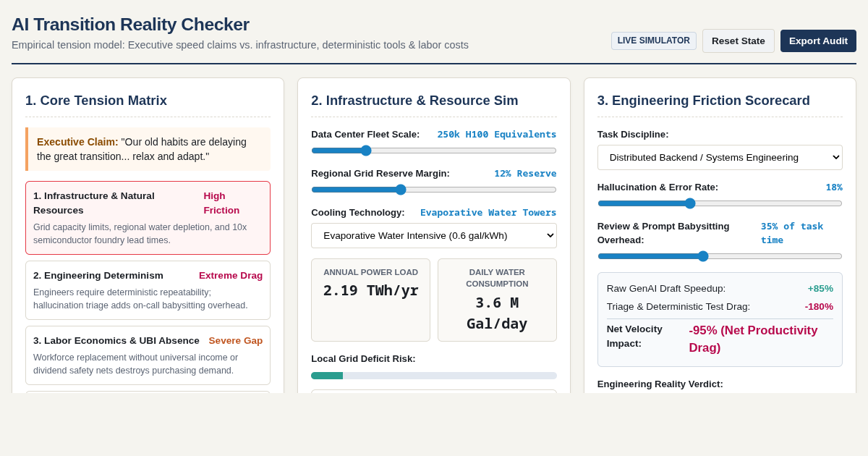Click the '-180%' test drag value
868x456 pixels.
819,306
